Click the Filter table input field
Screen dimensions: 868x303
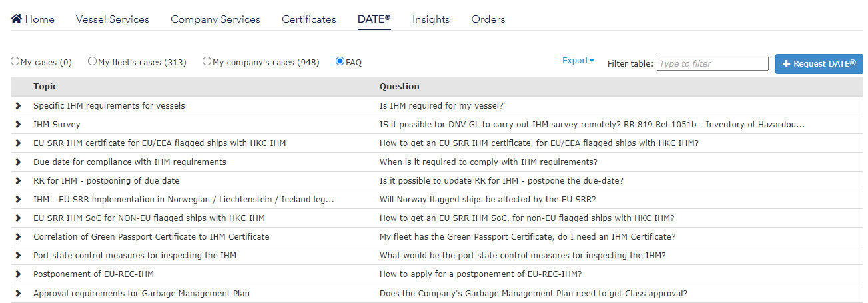pyautogui.click(x=712, y=64)
